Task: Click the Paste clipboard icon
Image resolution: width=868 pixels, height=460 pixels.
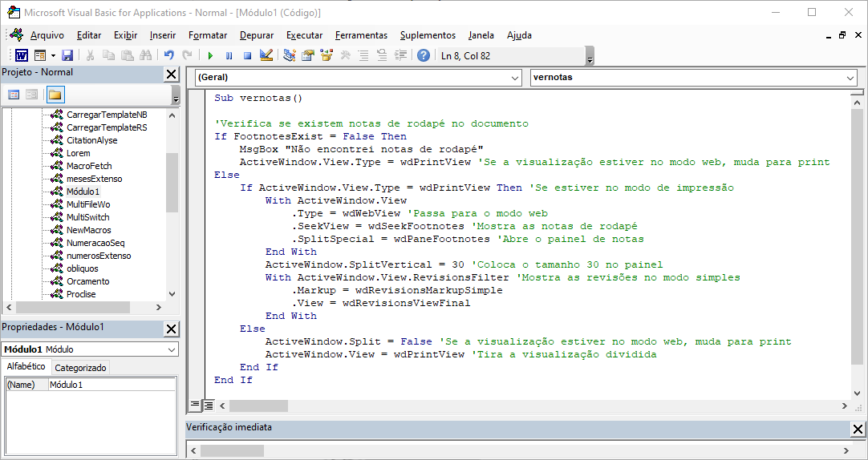Action: pyautogui.click(x=128, y=55)
